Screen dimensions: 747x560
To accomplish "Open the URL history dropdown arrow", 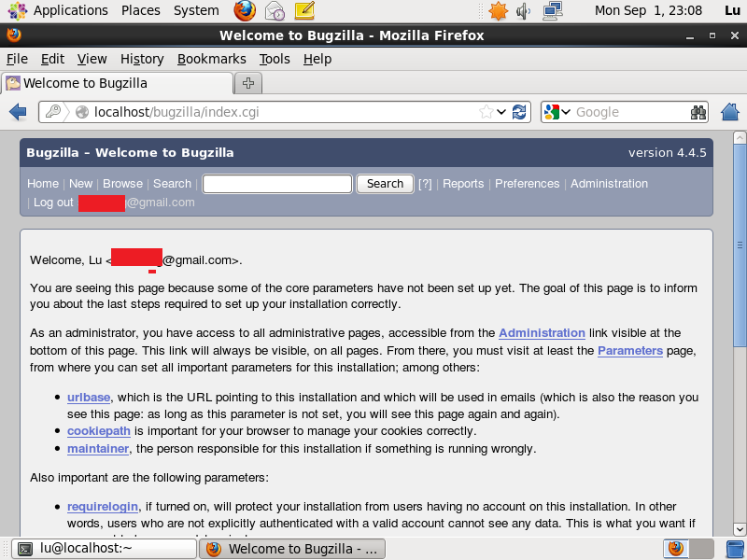I will (501, 112).
